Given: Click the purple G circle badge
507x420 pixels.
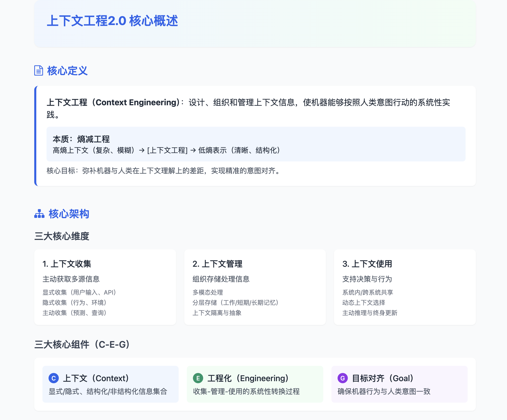Looking at the screenshot, I should tap(343, 378).
